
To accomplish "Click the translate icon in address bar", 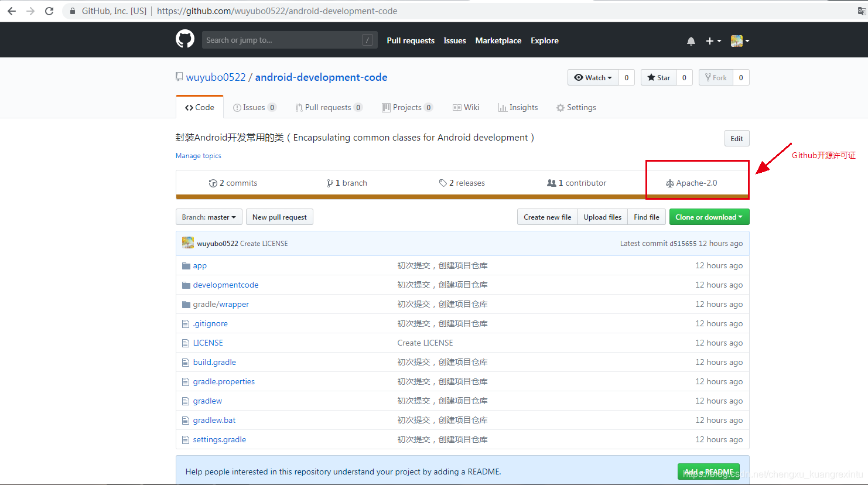I will [x=862, y=11].
